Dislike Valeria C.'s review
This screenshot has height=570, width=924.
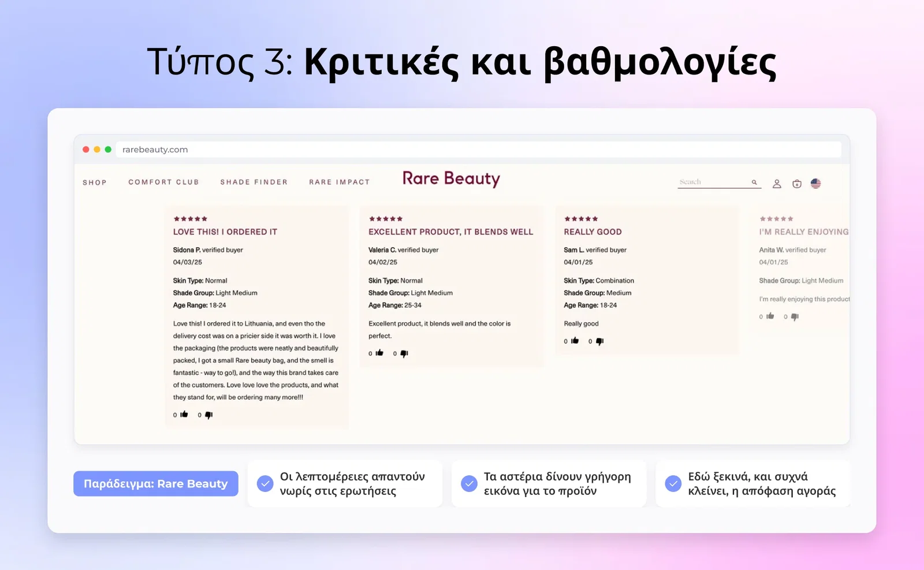click(404, 353)
